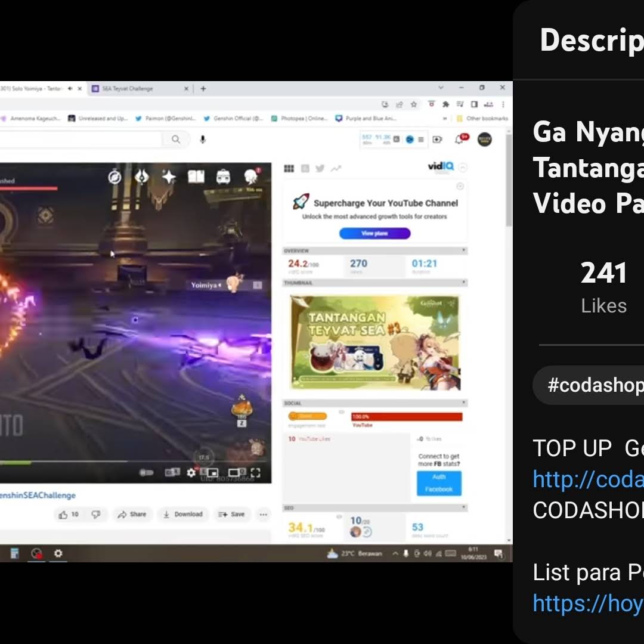Collapse the vidIQ panel with chevron
The image size is (644, 644).
(463, 168)
